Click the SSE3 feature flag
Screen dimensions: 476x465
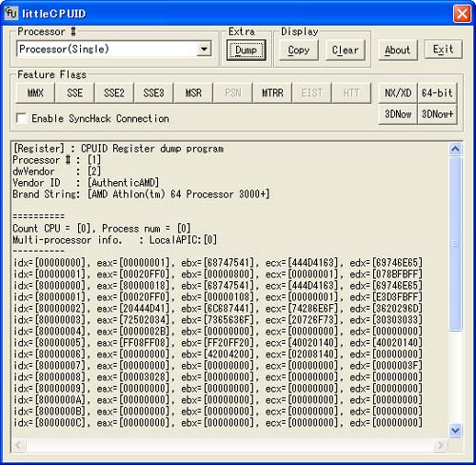153,93
